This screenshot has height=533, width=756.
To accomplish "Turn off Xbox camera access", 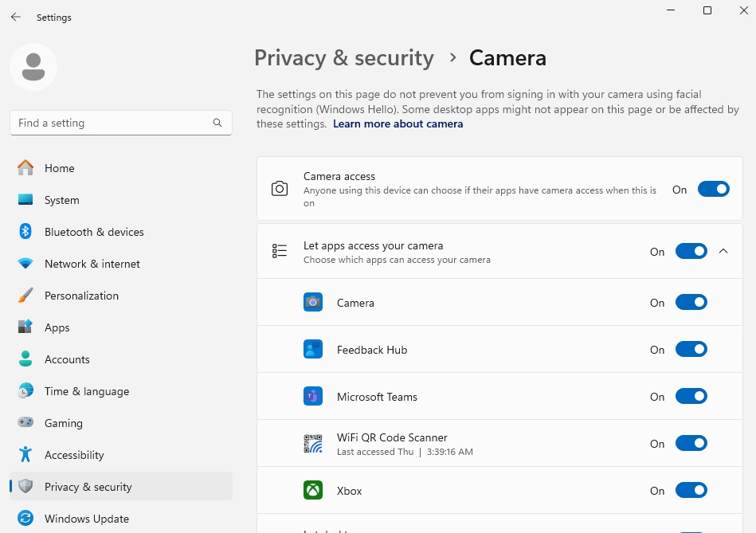I will [x=691, y=491].
